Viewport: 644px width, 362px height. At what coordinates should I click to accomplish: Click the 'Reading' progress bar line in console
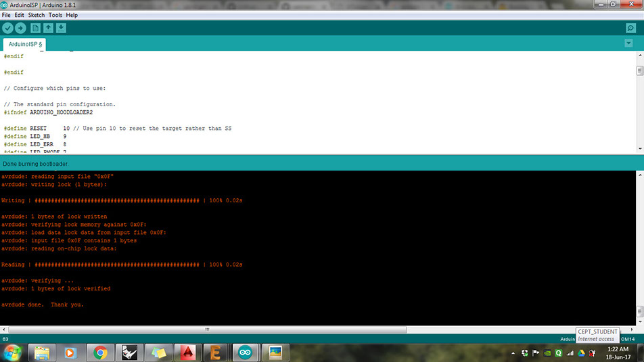pyautogui.click(x=122, y=265)
